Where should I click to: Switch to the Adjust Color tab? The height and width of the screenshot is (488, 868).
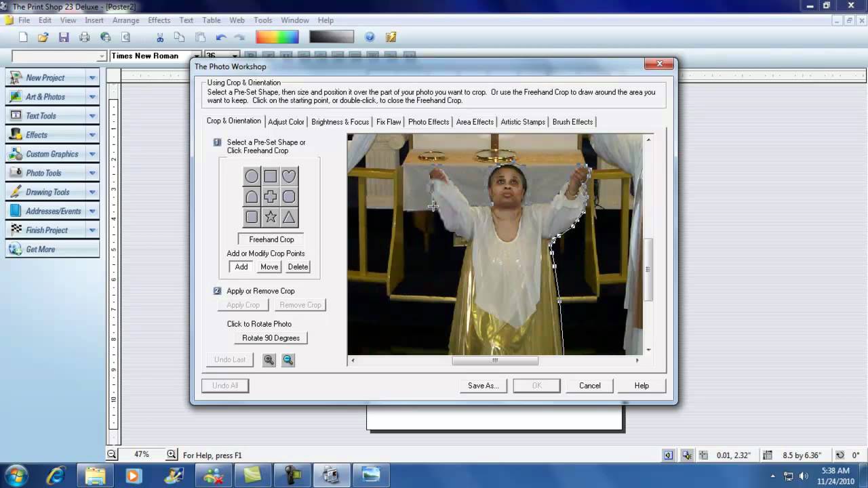click(286, 122)
